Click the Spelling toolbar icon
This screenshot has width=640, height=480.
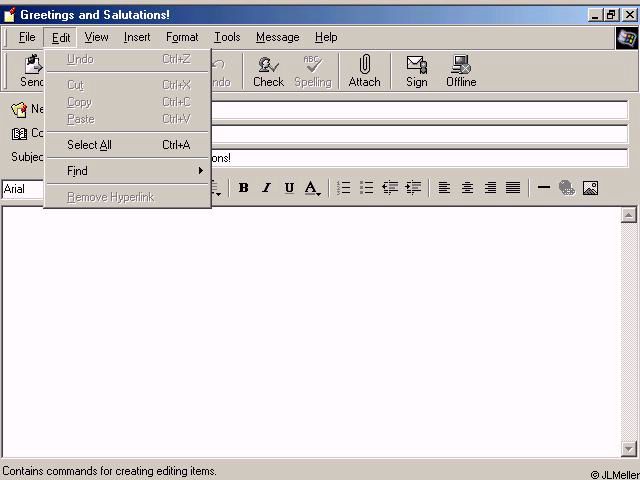313,71
